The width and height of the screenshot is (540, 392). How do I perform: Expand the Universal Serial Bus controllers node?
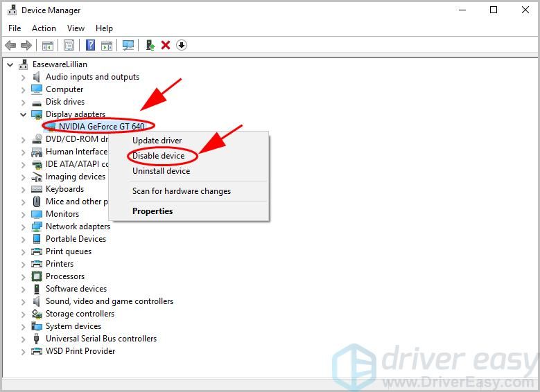(23, 339)
